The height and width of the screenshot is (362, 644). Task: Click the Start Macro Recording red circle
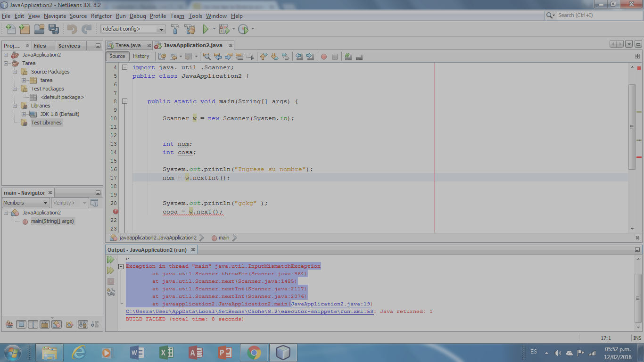click(x=324, y=57)
